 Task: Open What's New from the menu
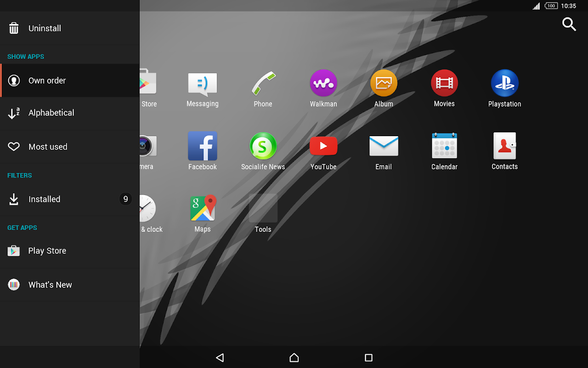70,285
